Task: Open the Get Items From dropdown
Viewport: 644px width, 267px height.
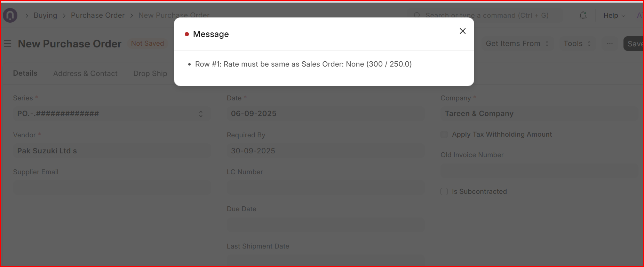Action: coord(517,44)
